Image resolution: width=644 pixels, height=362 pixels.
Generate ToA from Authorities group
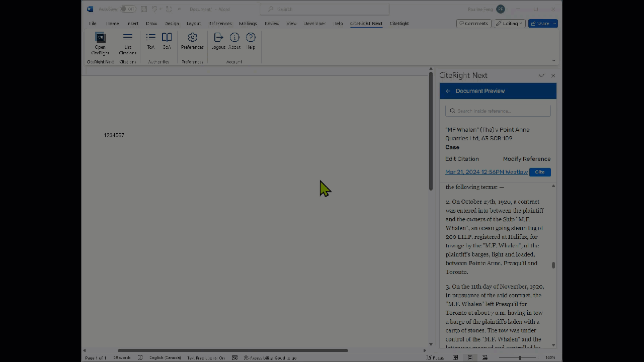(150, 41)
